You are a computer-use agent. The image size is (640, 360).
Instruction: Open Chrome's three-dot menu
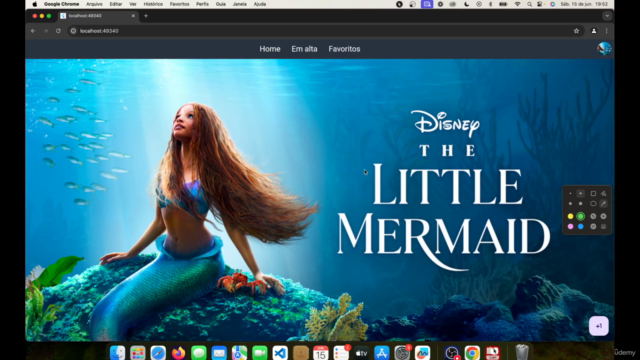[x=607, y=31]
